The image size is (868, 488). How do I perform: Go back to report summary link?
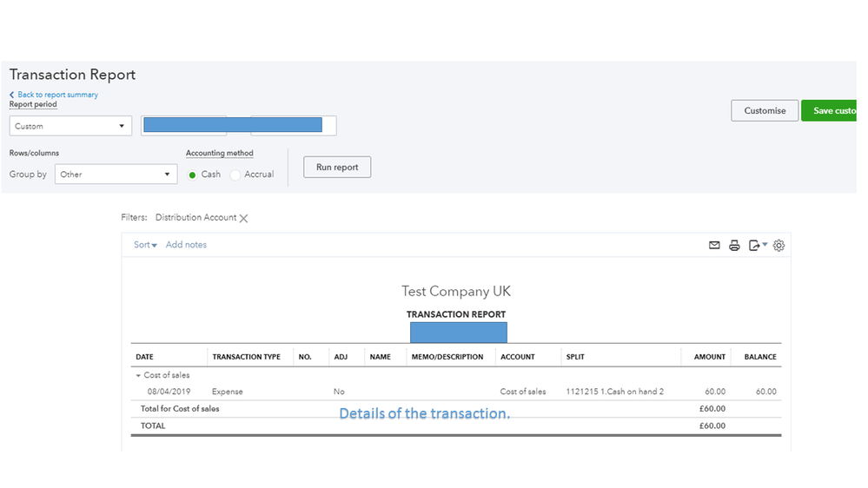(57, 95)
